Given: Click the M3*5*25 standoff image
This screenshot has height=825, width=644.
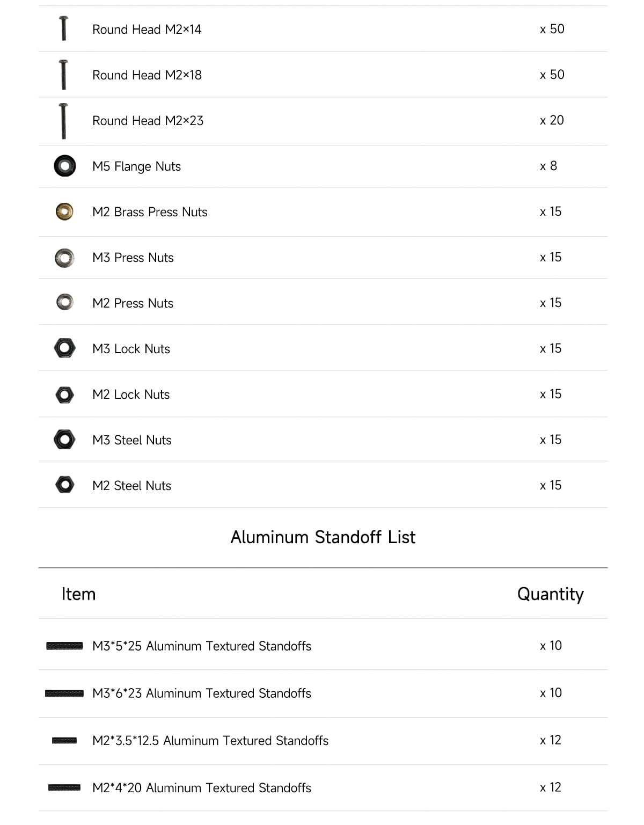Looking at the screenshot, I should (x=64, y=646).
